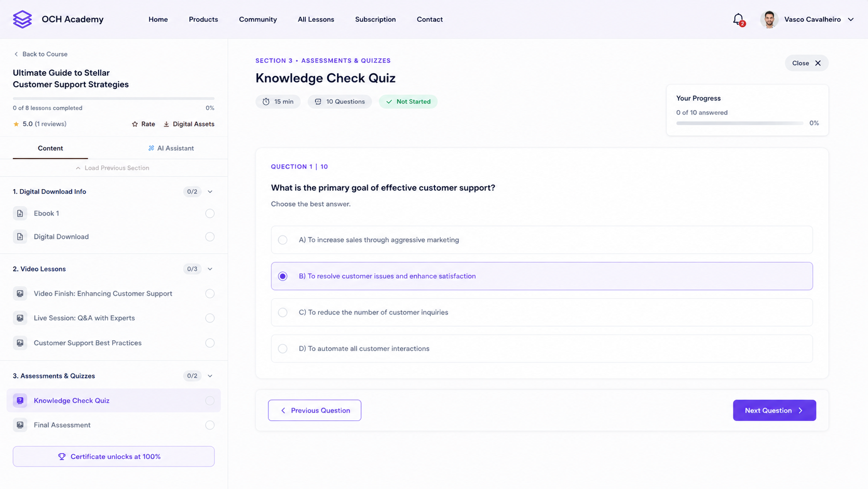Mark Ebook 1 as complete

pyautogui.click(x=210, y=214)
